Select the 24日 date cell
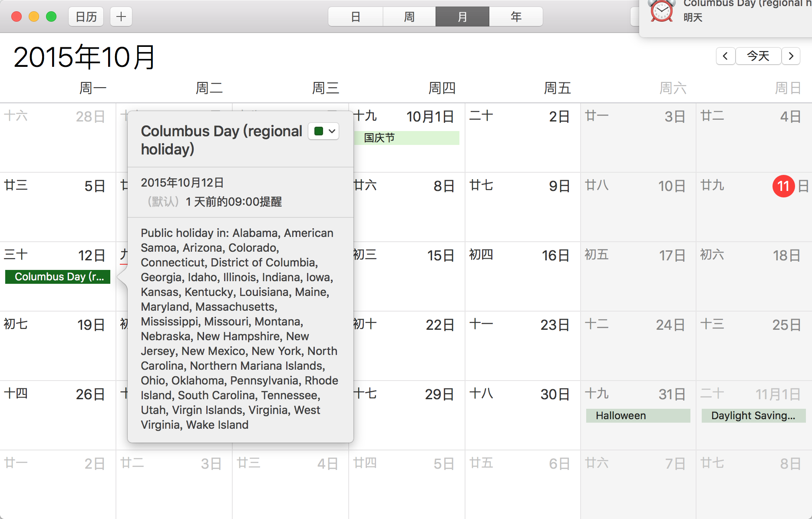The height and width of the screenshot is (519, 812). [670, 325]
